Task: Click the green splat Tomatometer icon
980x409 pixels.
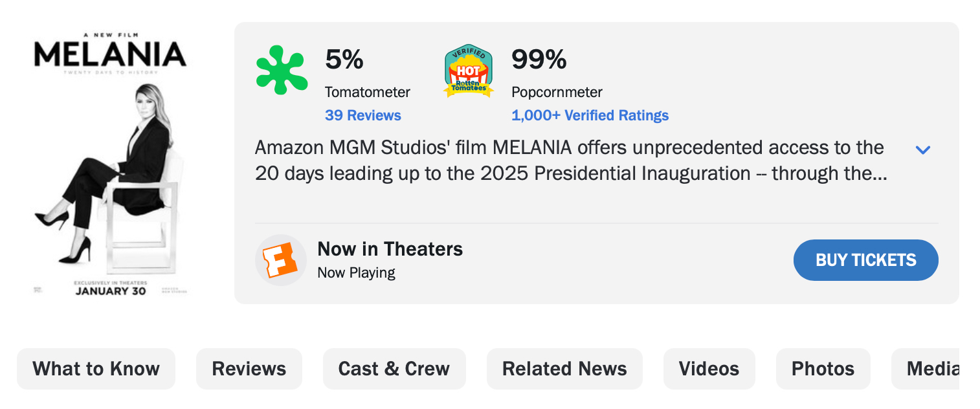Action: pos(280,70)
